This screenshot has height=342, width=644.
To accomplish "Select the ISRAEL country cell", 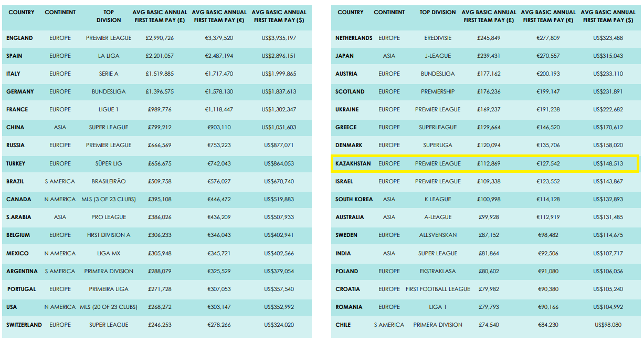I will 344,181.
